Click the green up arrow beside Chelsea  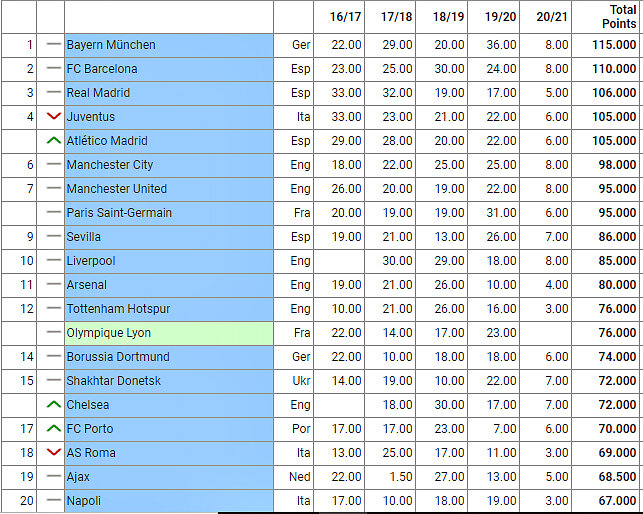point(54,404)
